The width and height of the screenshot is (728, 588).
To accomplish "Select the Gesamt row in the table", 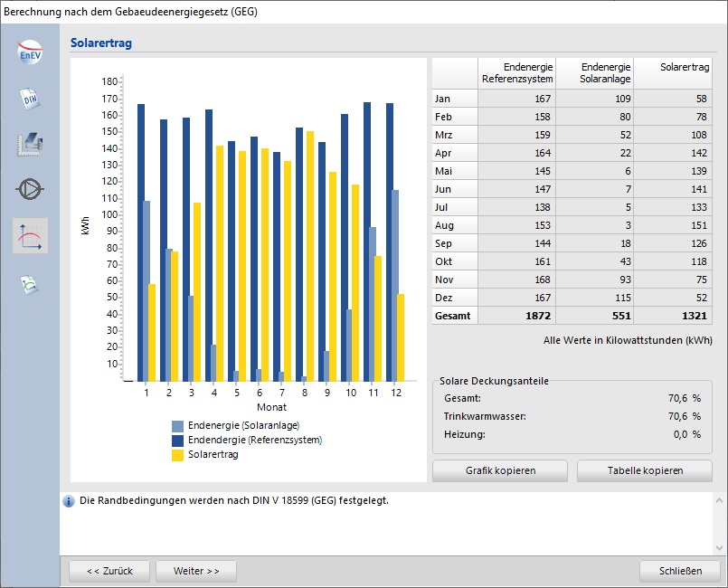I will pos(453,316).
